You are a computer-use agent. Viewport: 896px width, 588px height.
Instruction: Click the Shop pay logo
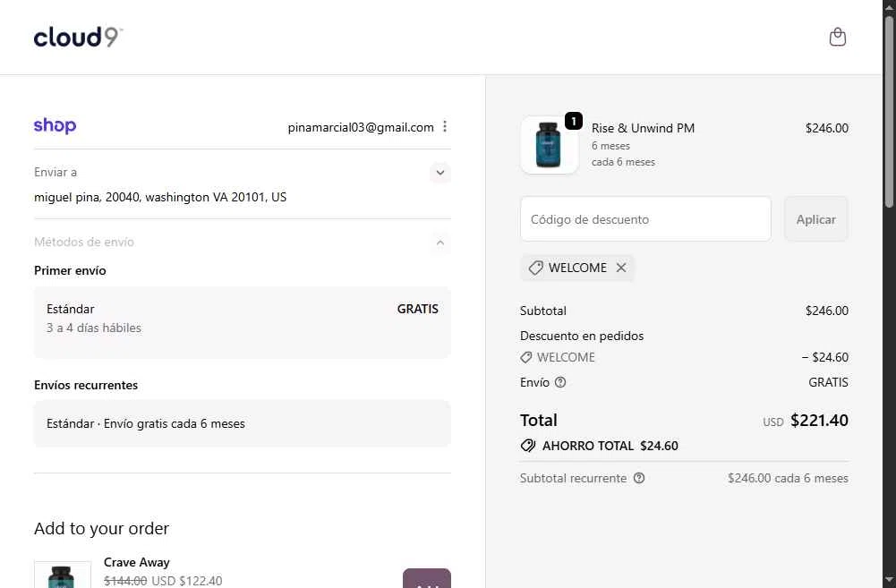click(55, 125)
